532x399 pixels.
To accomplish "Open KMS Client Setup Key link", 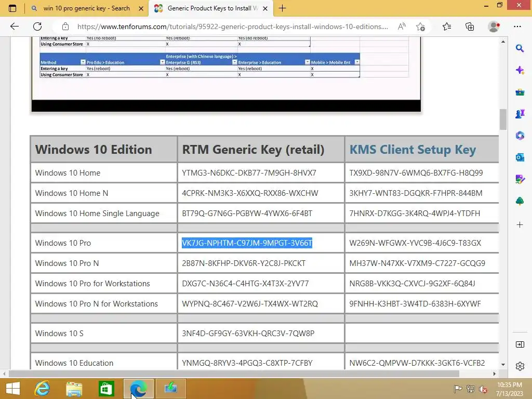I will pyautogui.click(x=413, y=150).
